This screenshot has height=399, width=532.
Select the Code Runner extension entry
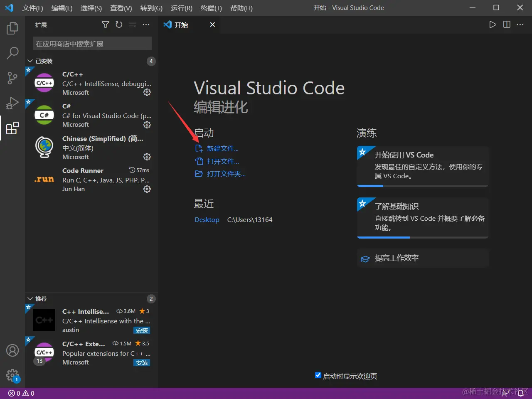point(91,180)
